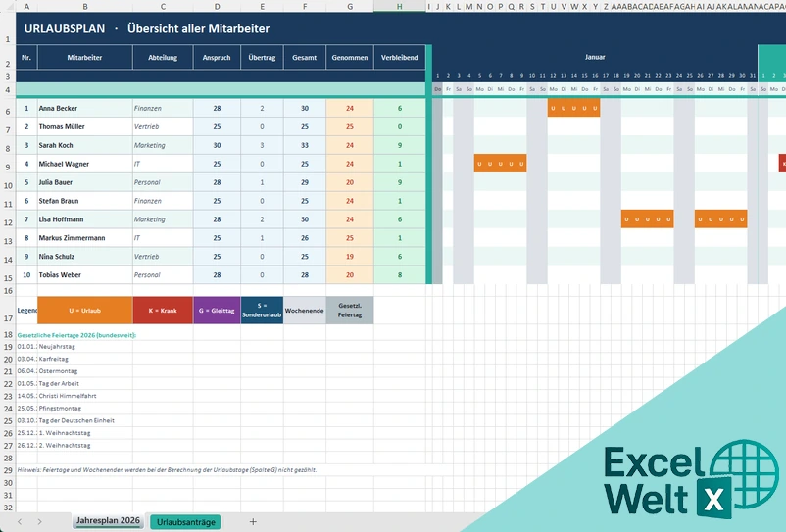Click the Wochenende legend cell
The width and height of the screenshot is (786, 532).
pos(305,311)
